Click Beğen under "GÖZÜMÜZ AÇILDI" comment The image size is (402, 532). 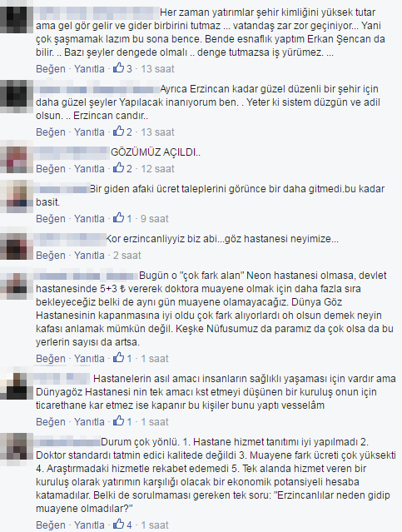tap(51, 169)
